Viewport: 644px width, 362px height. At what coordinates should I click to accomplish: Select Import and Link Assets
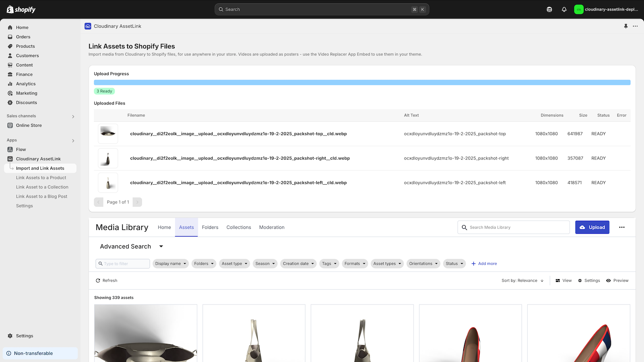click(x=40, y=168)
